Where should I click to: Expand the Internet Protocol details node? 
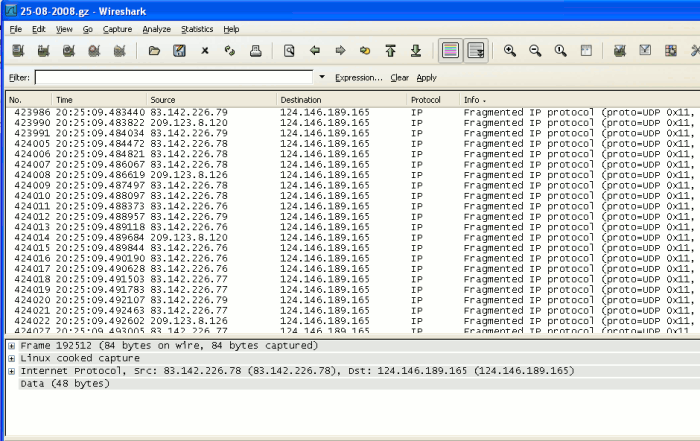point(11,371)
